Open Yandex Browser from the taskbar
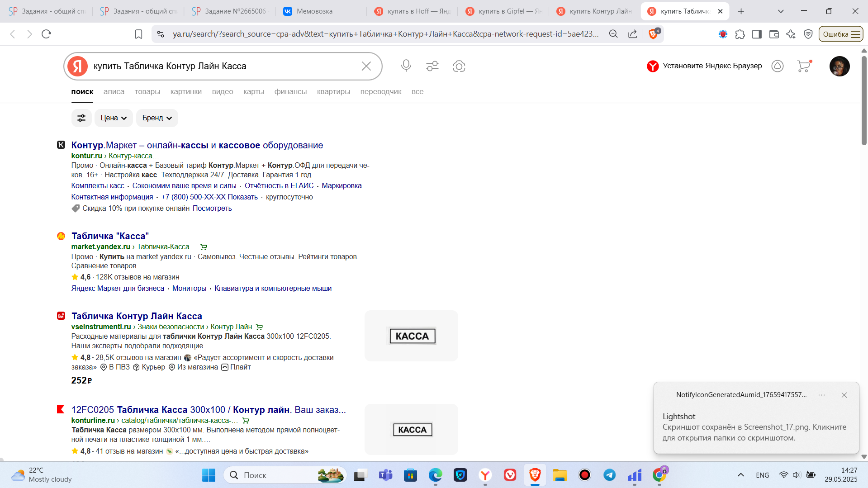The image size is (868, 488). pos(485,475)
